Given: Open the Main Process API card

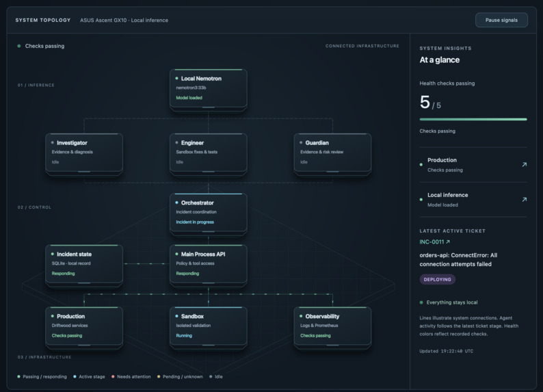Looking at the screenshot, I should [x=208, y=265].
